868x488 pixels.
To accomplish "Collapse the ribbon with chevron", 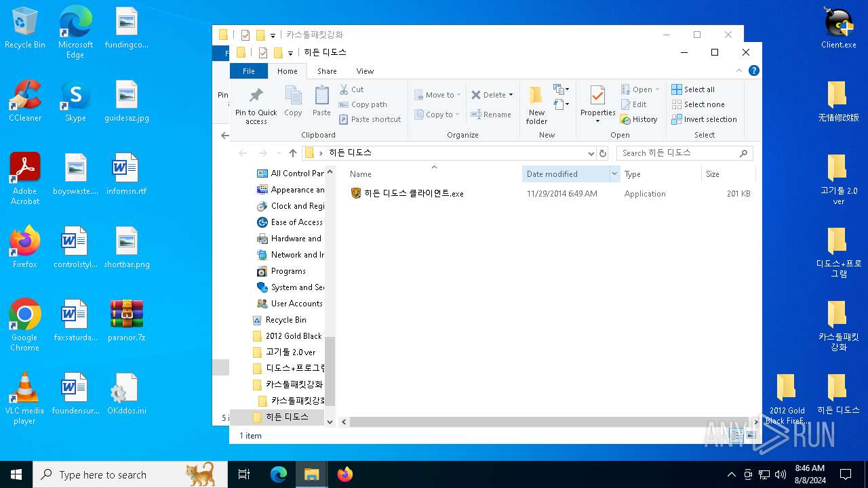I will 739,70.
